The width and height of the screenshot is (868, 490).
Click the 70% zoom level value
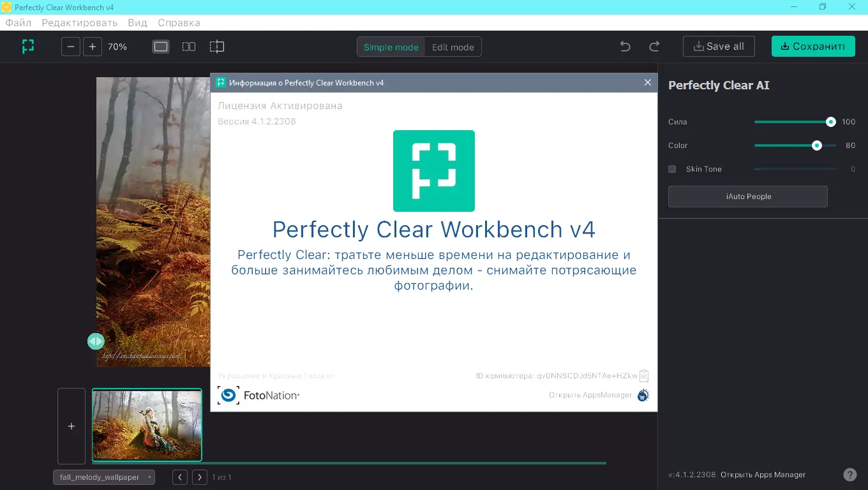117,47
